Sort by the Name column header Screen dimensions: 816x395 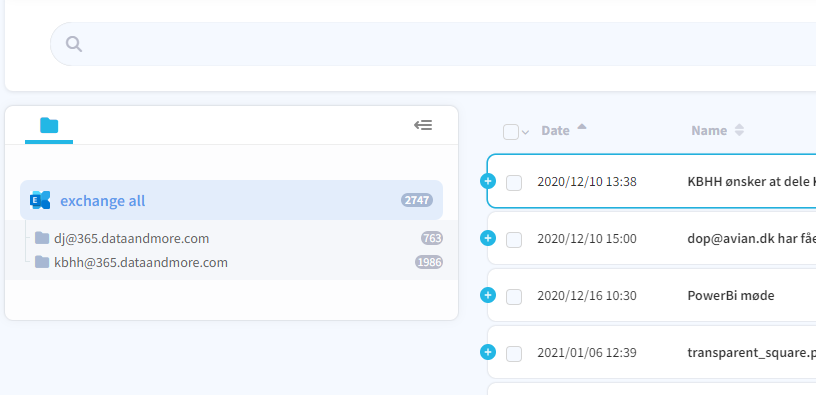(x=709, y=131)
